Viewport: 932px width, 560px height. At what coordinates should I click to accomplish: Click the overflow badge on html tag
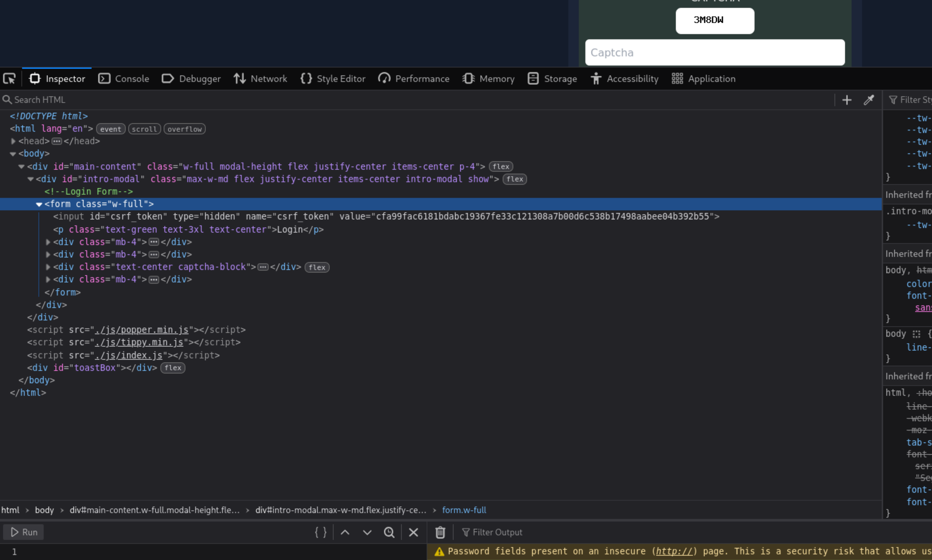point(184,129)
